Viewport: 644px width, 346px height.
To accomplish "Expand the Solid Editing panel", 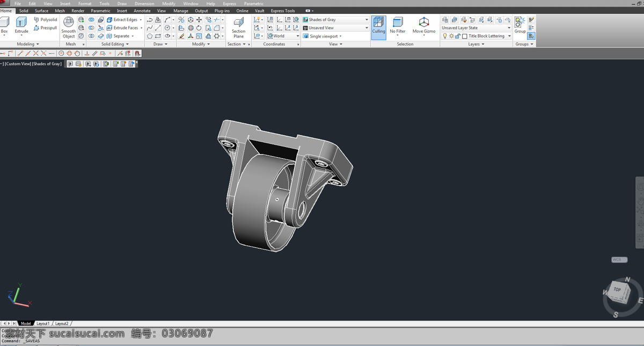I will tap(115, 44).
